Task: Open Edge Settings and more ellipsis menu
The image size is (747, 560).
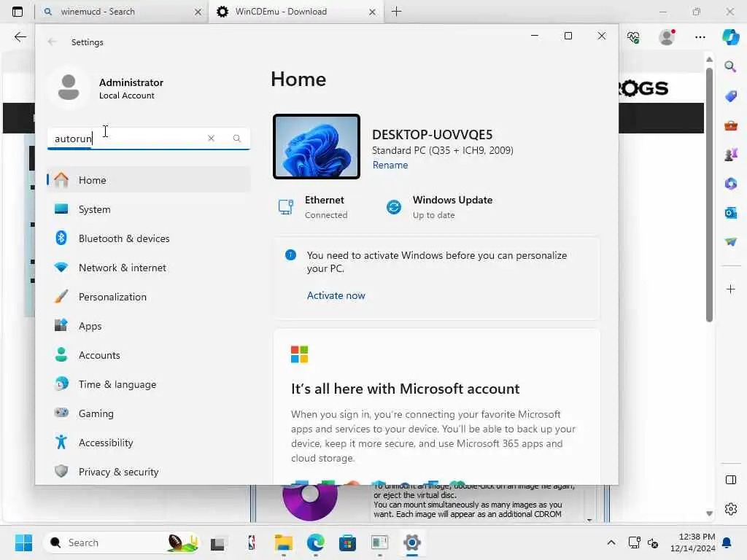Action: click(x=700, y=37)
